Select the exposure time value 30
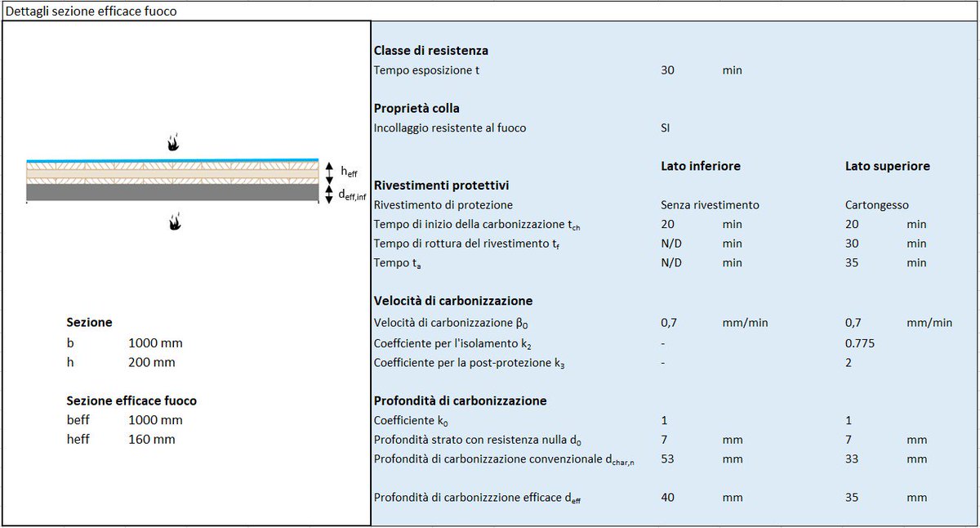Viewport: 980px width, 528px height. 667,70
